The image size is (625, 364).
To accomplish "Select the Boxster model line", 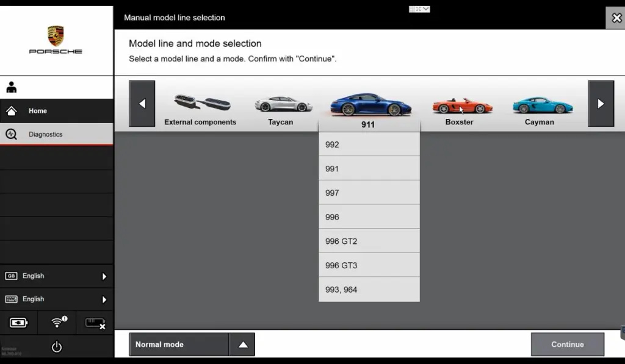I will click(x=460, y=110).
